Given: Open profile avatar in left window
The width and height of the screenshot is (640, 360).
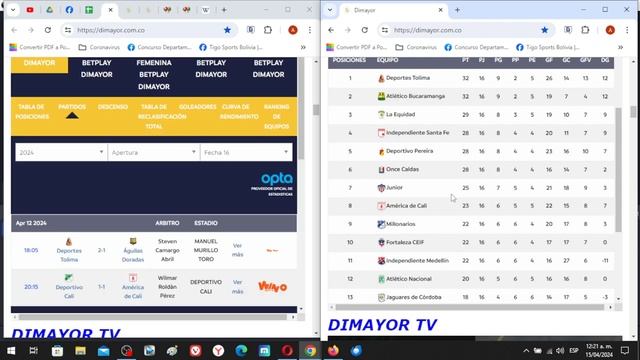Looking at the screenshot, I should coord(293,30).
